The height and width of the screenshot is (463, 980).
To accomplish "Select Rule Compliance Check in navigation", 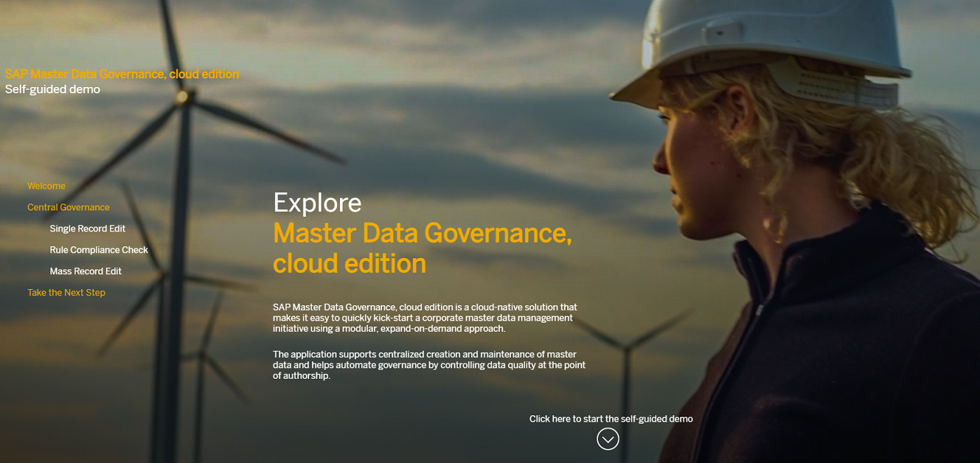I will [99, 250].
